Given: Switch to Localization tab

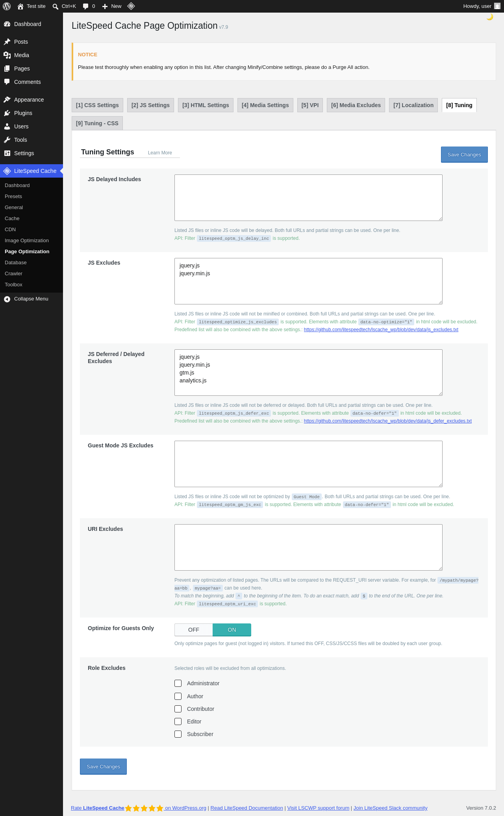Looking at the screenshot, I should tap(413, 105).
